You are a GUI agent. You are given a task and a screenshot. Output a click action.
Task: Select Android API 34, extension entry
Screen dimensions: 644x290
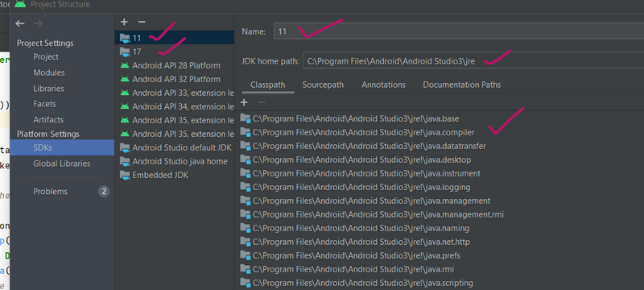175,106
